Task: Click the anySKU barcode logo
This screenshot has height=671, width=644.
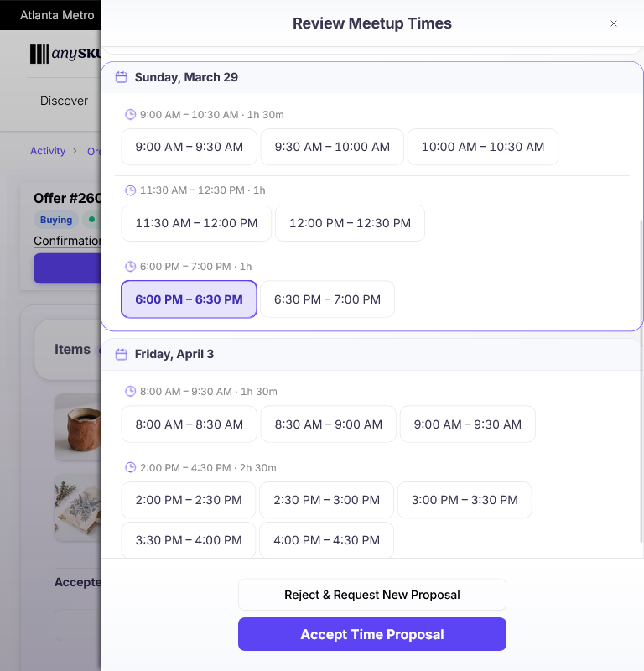Action: pos(65,54)
